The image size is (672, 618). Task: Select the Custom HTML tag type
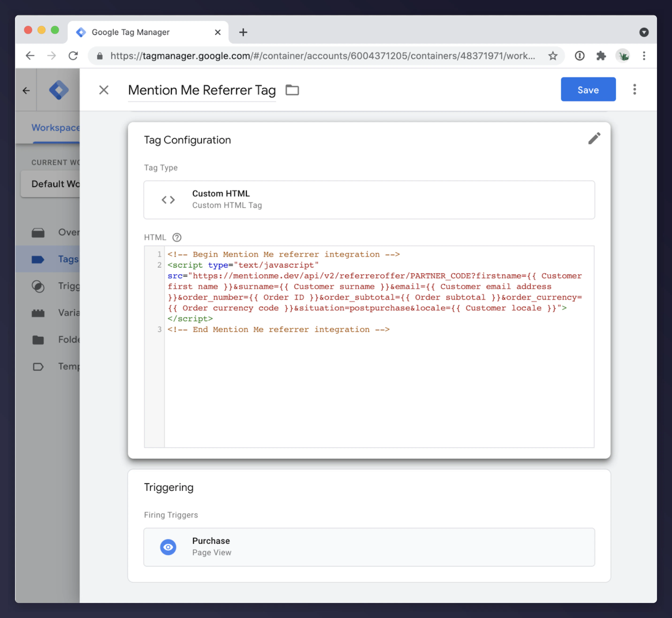[x=369, y=200]
